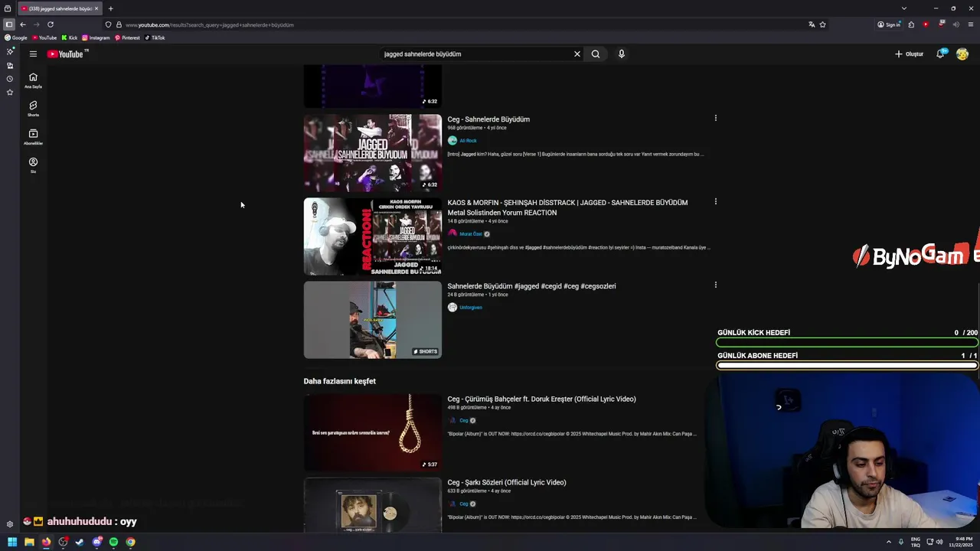
Task: Open the YouTube notifications bell
Action: click(940, 54)
